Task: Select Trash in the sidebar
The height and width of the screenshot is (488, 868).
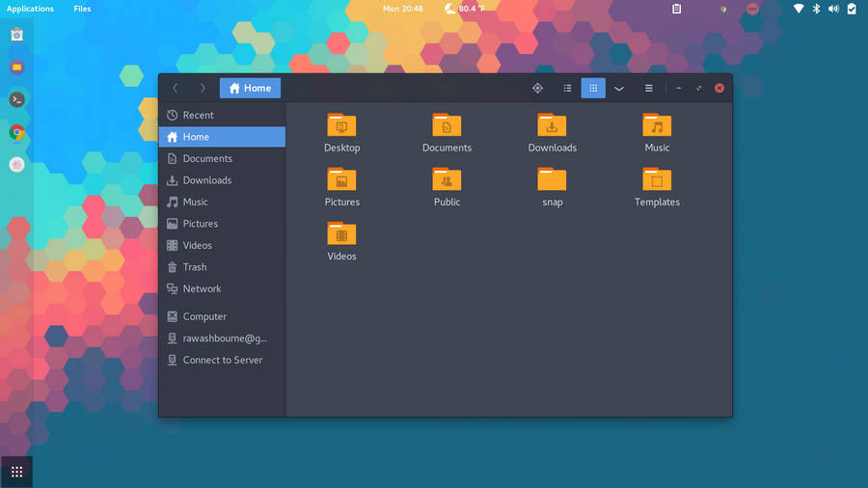Action: [x=195, y=267]
